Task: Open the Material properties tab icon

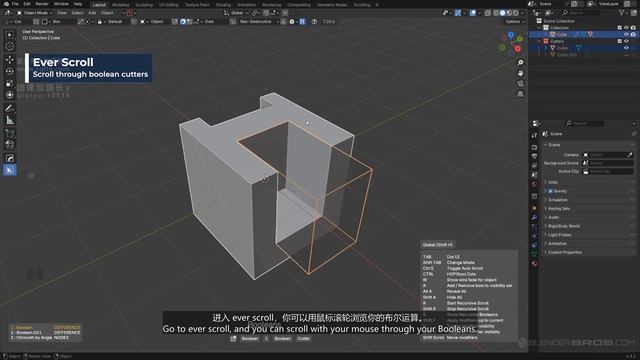Action: pos(534,264)
